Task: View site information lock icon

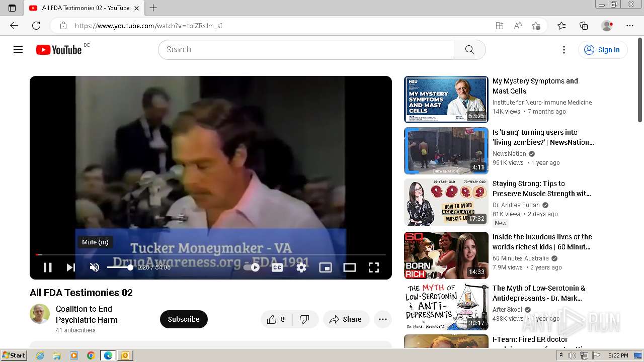Action: coord(63,26)
